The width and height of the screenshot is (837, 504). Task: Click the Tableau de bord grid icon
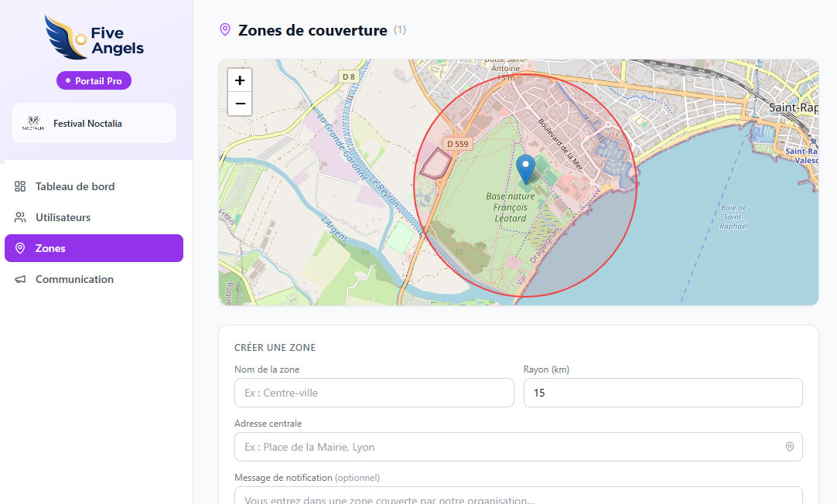click(x=20, y=186)
